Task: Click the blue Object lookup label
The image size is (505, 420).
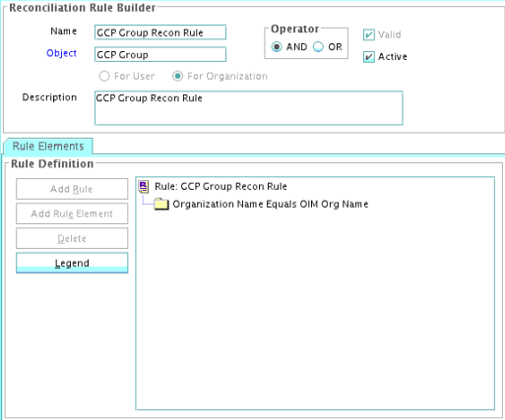Action: [61, 53]
